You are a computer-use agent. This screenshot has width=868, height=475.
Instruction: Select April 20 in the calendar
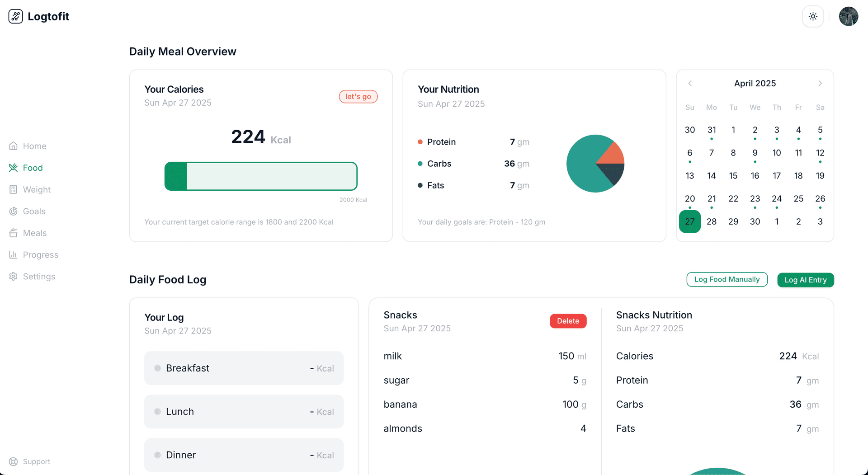(690, 198)
